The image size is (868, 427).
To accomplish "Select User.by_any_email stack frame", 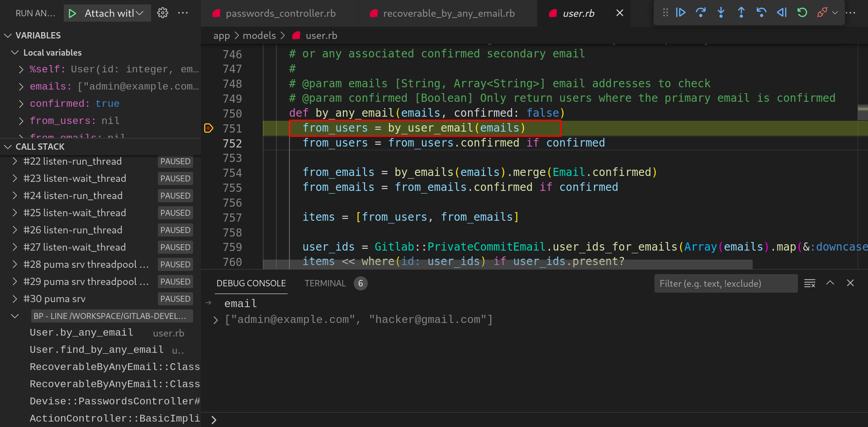I will (x=100, y=333).
